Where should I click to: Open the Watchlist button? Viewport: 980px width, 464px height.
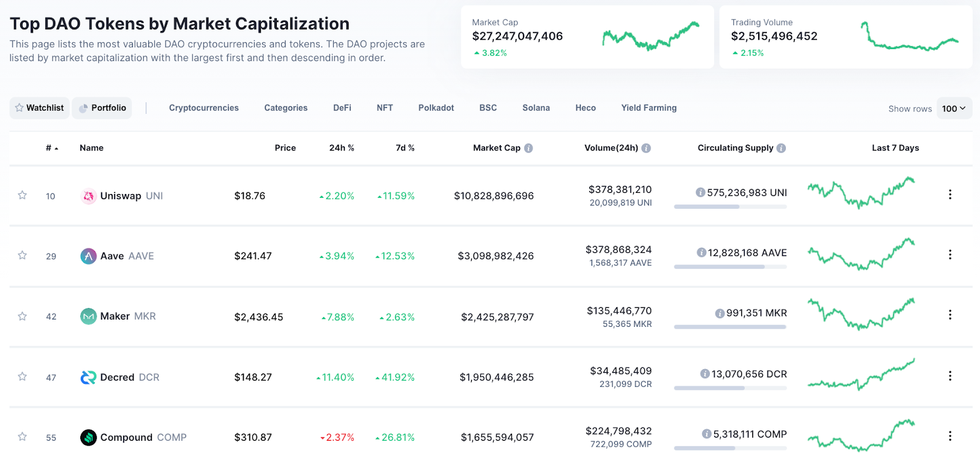point(39,108)
